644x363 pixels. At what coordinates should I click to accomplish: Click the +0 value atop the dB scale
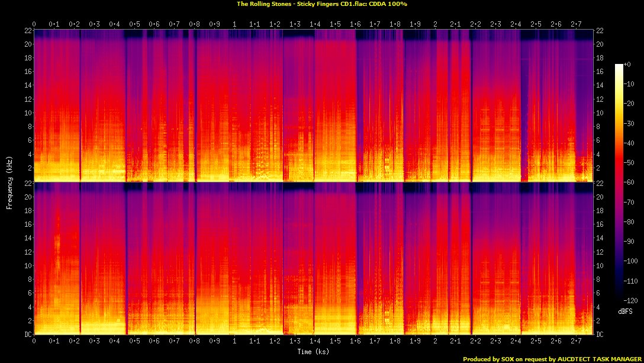click(629, 64)
